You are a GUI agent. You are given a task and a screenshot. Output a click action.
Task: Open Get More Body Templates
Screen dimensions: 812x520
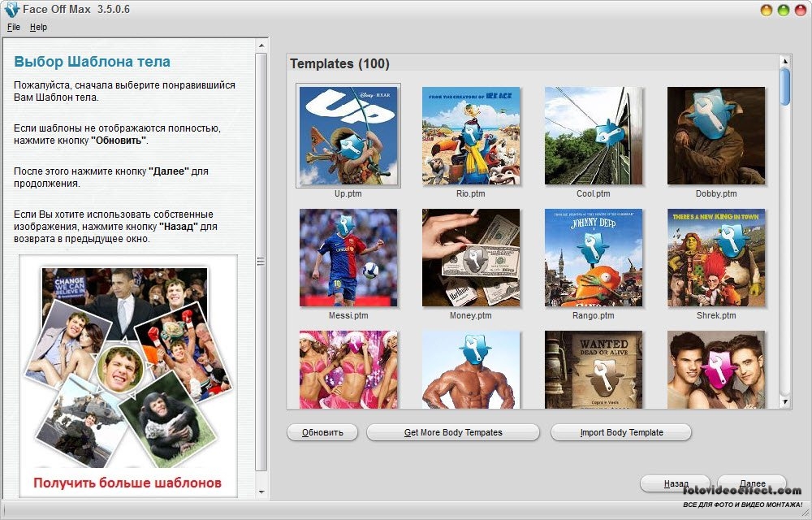(x=453, y=432)
